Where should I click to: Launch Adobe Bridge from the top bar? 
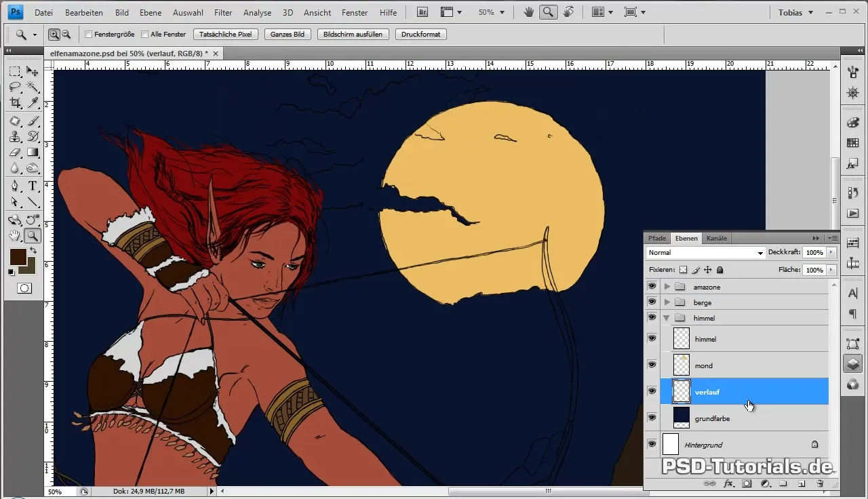point(422,12)
